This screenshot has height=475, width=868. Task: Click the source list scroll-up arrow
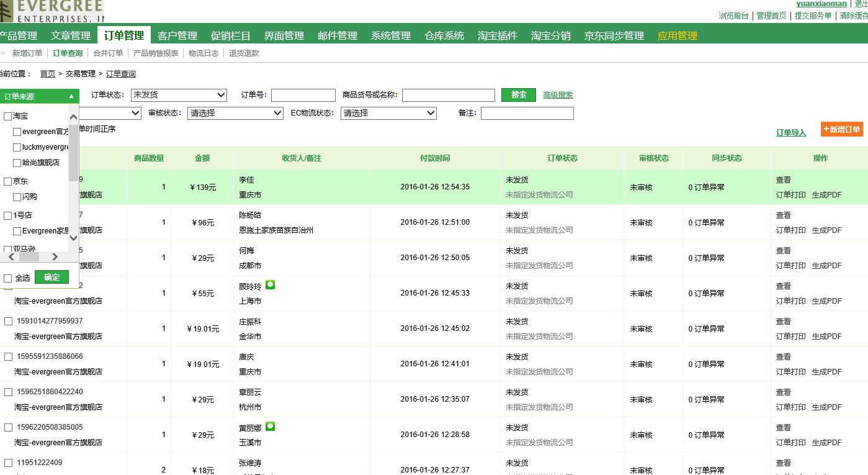(73, 117)
